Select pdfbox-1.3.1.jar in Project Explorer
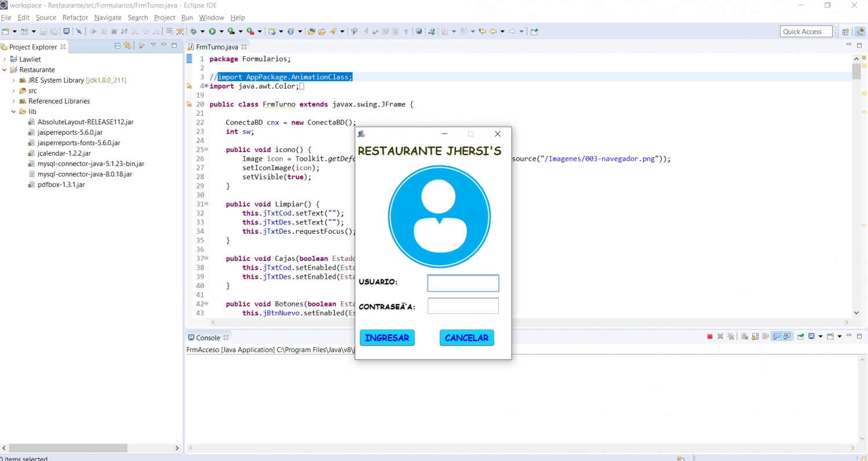The height and width of the screenshot is (461, 868). click(x=61, y=185)
